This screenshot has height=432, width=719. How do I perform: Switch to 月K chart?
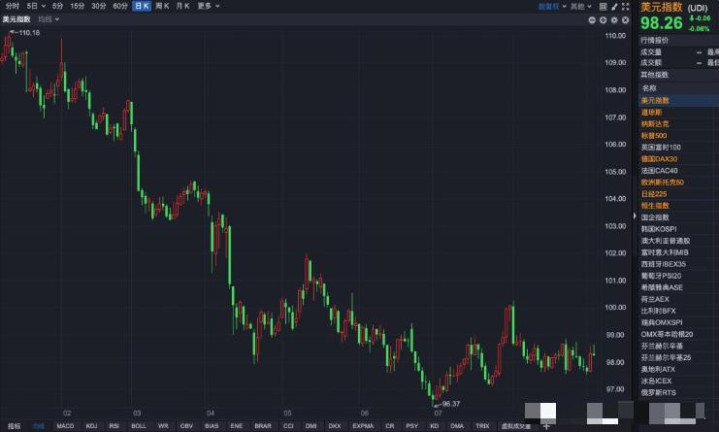tap(183, 6)
